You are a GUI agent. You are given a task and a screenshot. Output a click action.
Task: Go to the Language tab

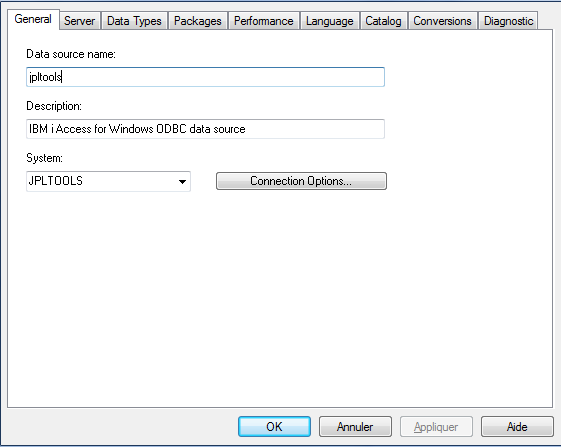tap(330, 21)
